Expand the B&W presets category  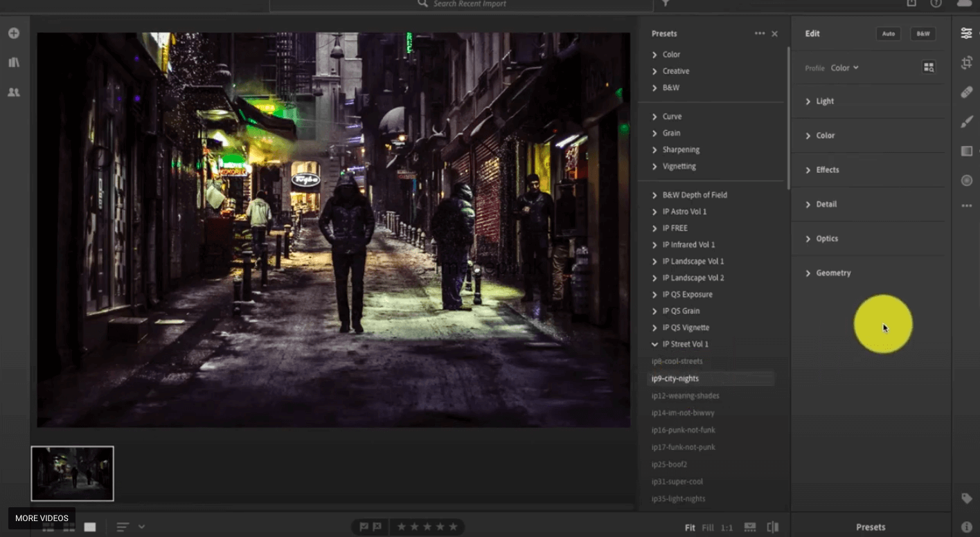pyautogui.click(x=669, y=88)
